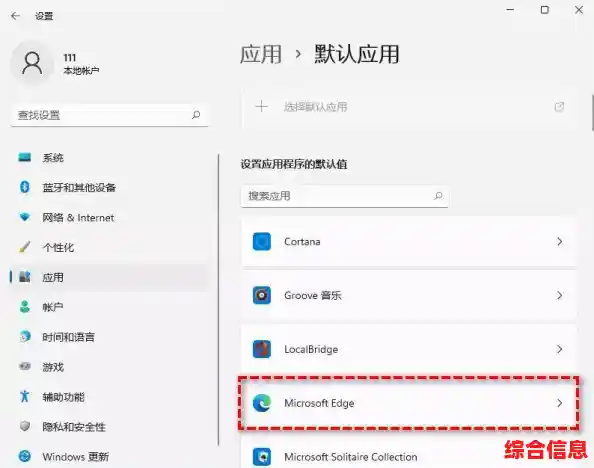The height and width of the screenshot is (468, 594).
Task: Open Cortana default settings
Action: pyautogui.click(x=409, y=241)
